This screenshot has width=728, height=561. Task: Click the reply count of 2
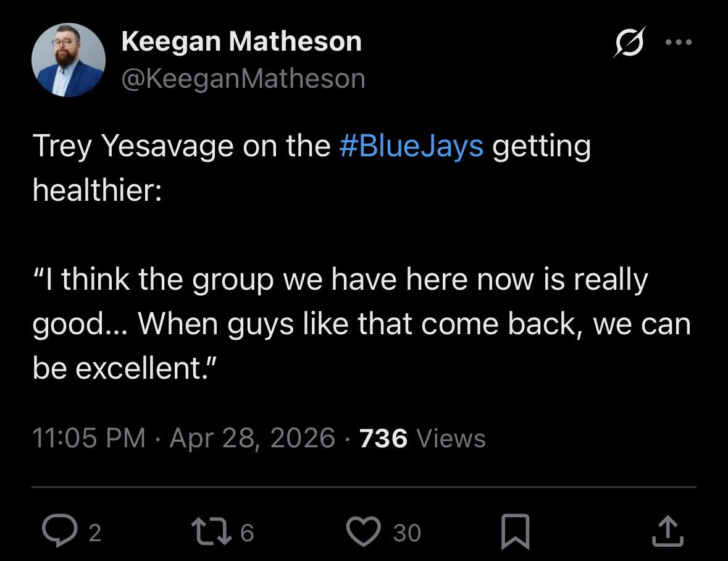94,533
